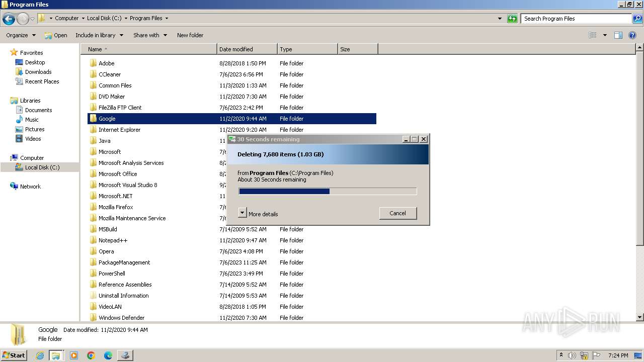The height and width of the screenshot is (362, 644).
Task: Expand Program Files breadcrumb arrow
Action: pos(167,18)
